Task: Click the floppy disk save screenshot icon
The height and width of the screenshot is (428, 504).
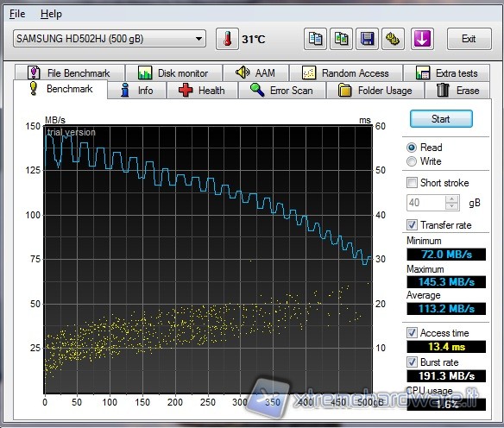Action: coord(367,39)
